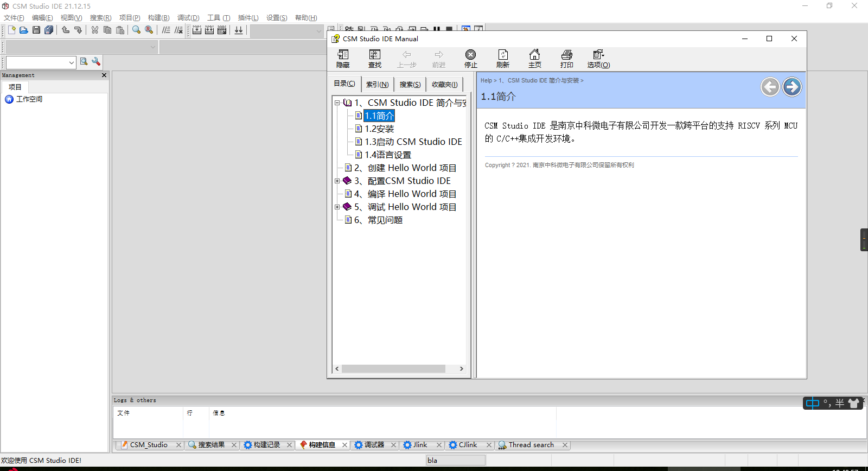Viewport: 868px width, 471px height.
Task: Print (打印) the Manual topic
Action: click(x=567, y=59)
